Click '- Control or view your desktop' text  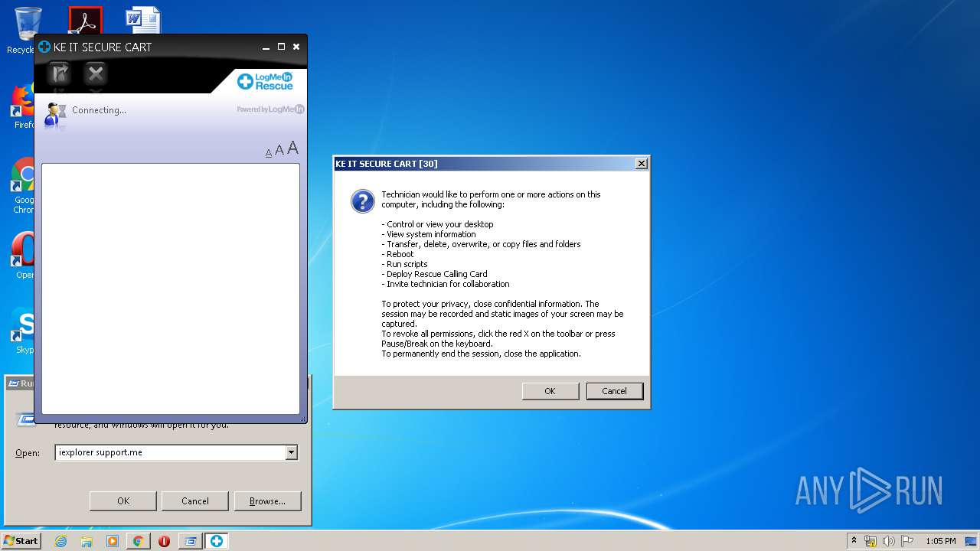tap(438, 224)
